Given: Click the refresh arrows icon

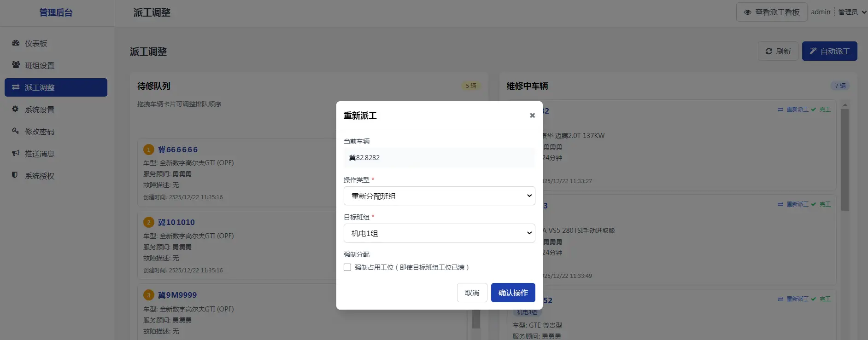Looking at the screenshot, I should pyautogui.click(x=768, y=51).
